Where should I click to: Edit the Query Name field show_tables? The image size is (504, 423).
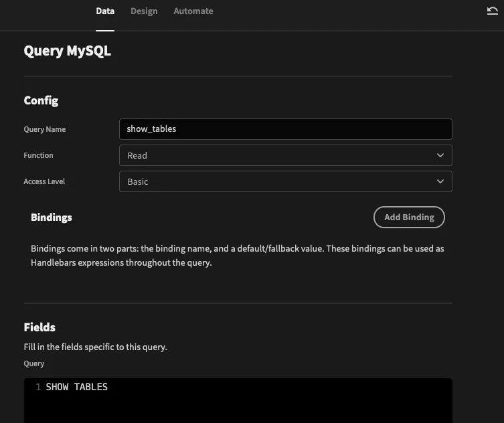pos(285,129)
